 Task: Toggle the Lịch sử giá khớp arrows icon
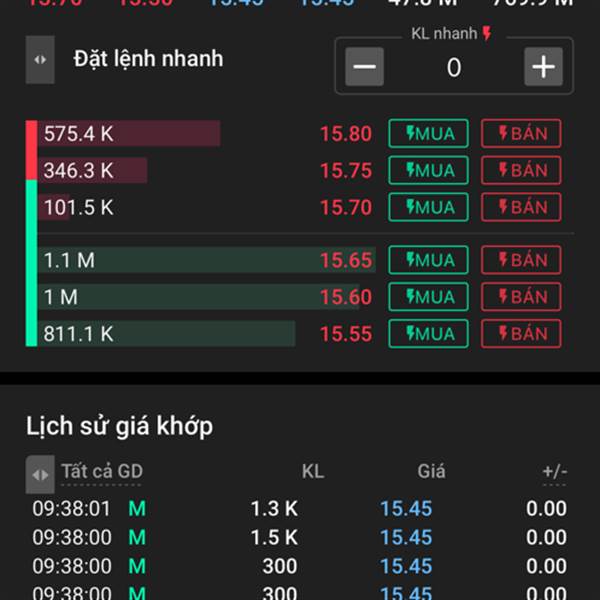(x=40, y=474)
